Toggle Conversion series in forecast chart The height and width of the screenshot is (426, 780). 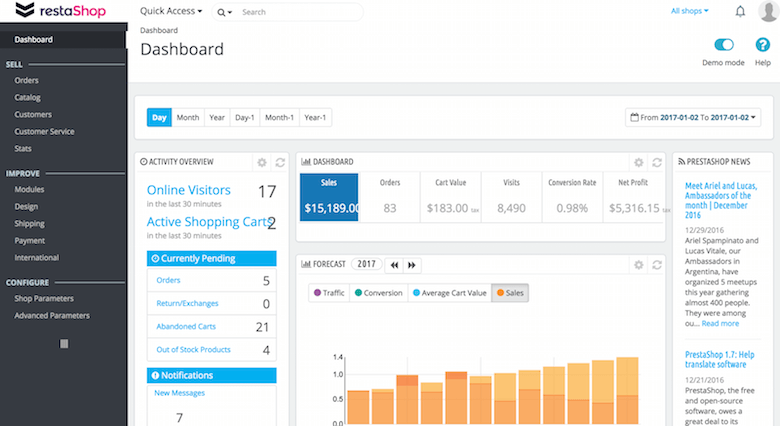378,293
